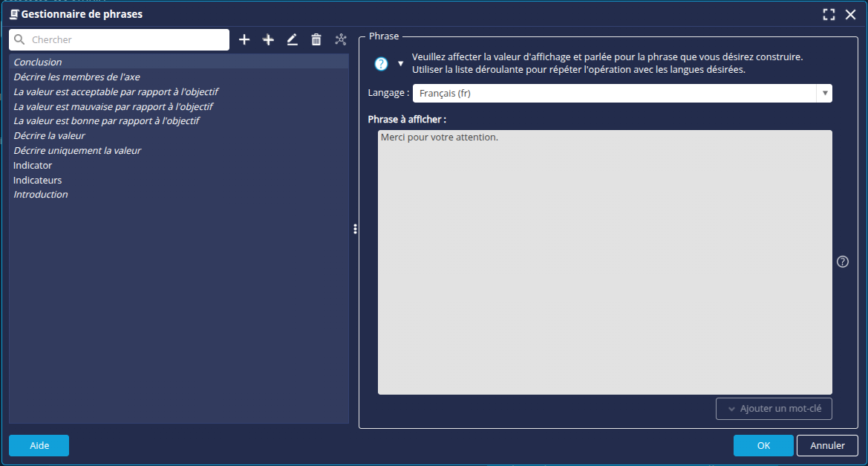Click the pencil edit icon in the toolbar

pos(293,40)
